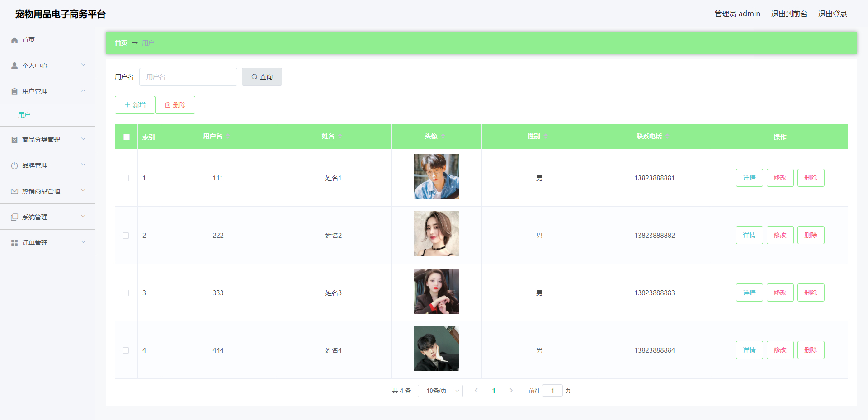Click 删除 for user 444

(x=811, y=350)
